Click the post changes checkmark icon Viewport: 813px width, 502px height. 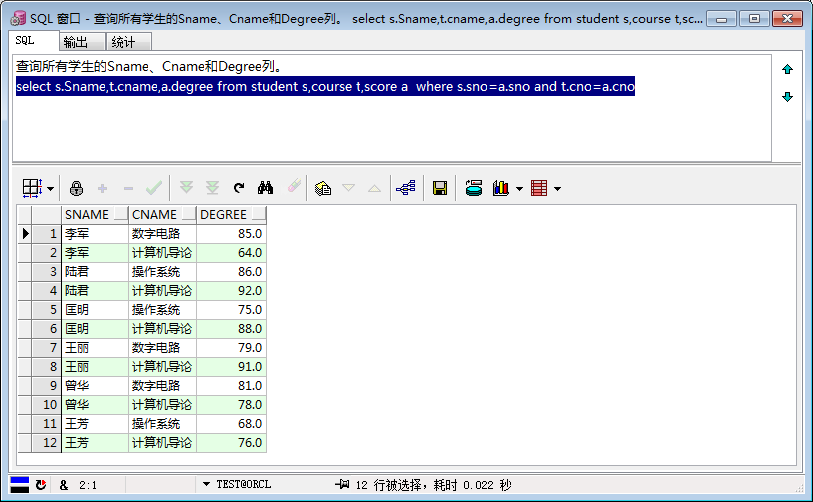point(154,188)
